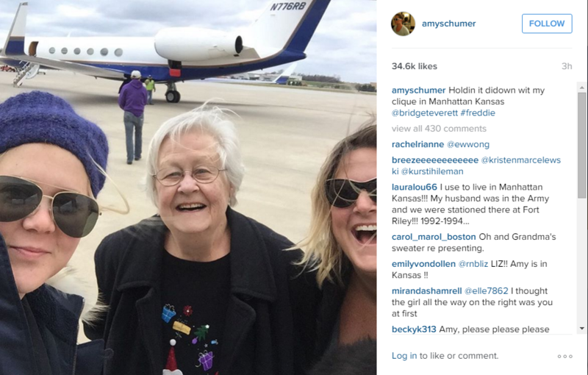
Task: Open carol_marol_boston commenter profile
Action: 434,237
